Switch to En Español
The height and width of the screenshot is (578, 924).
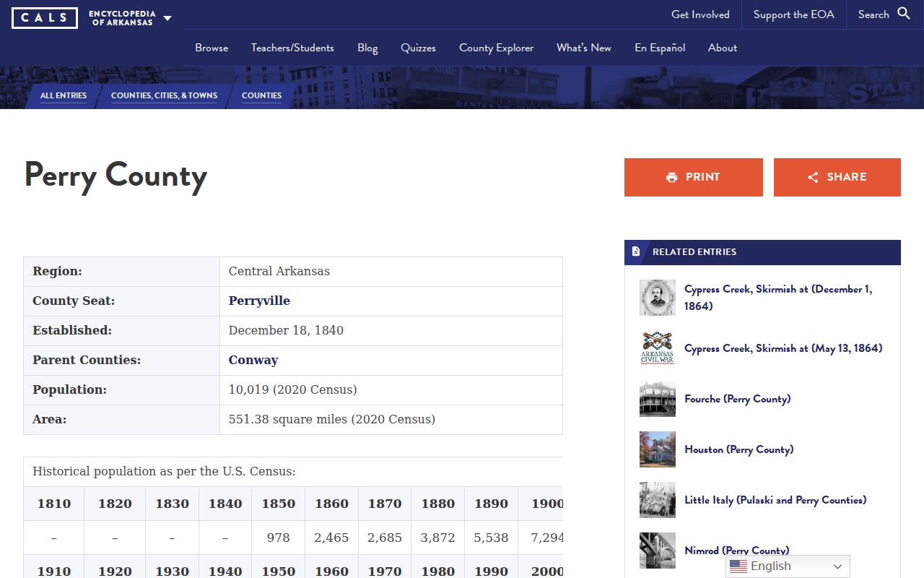coord(660,48)
